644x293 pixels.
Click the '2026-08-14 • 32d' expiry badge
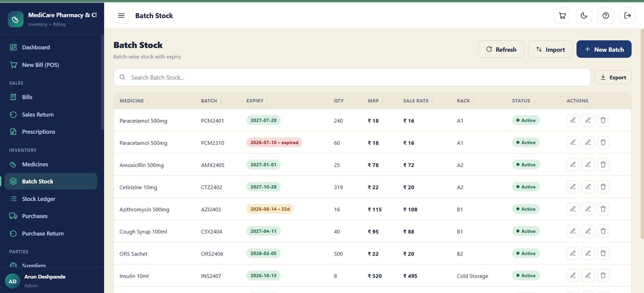pyautogui.click(x=270, y=209)
